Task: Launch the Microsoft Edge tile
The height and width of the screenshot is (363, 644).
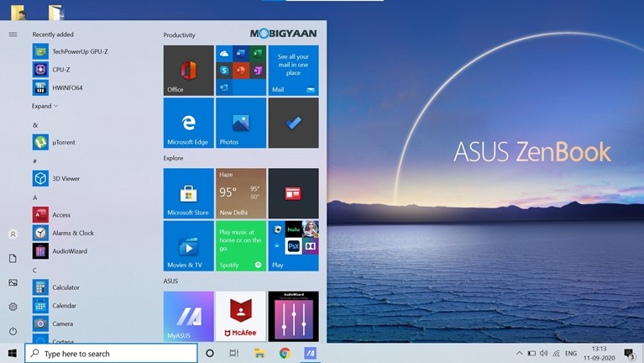Action: (189, 123)
